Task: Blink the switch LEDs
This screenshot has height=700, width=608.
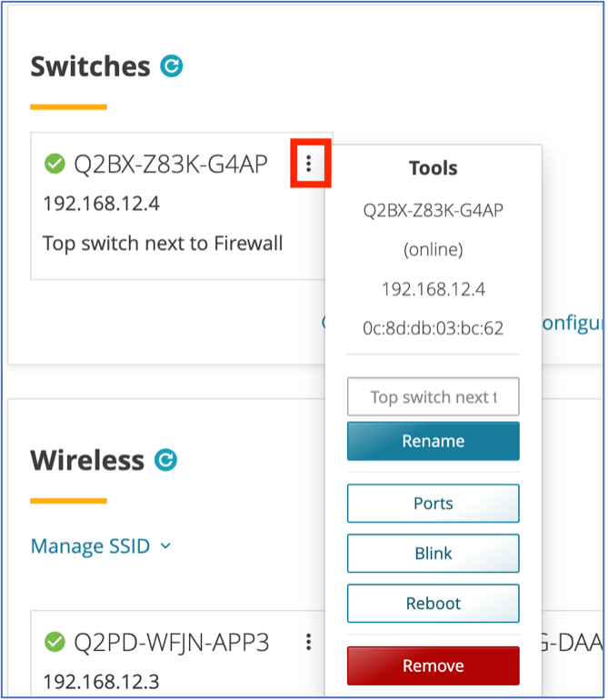Action: point(433,554)
